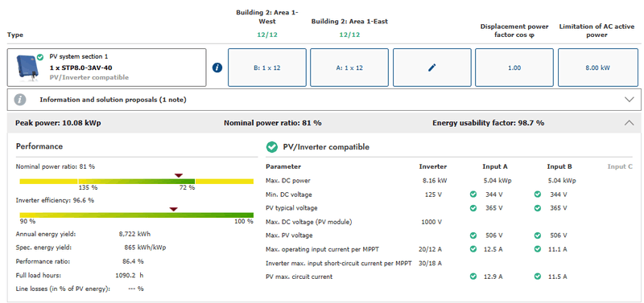Click Energy usability factor: 98.7 % text

click(x=489, y=123)
